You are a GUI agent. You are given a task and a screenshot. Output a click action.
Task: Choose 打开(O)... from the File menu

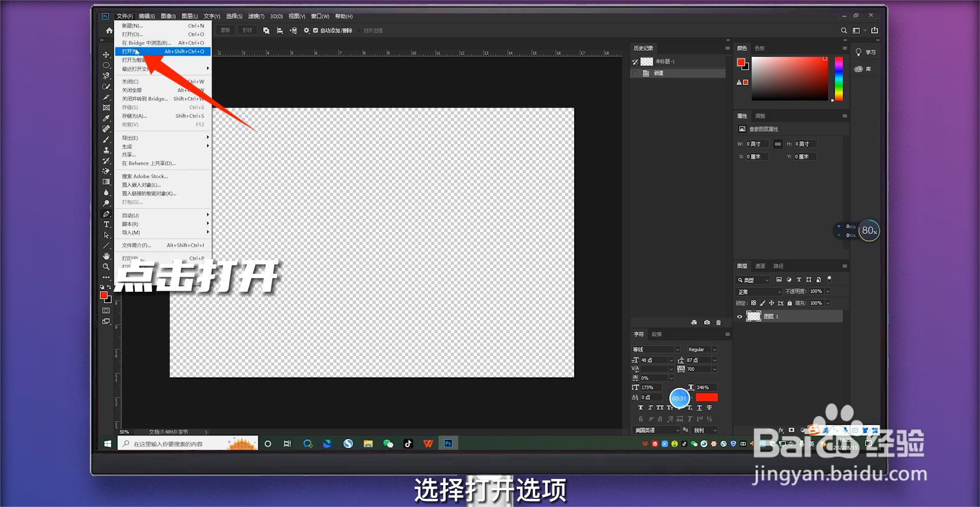tap(163, 34)
